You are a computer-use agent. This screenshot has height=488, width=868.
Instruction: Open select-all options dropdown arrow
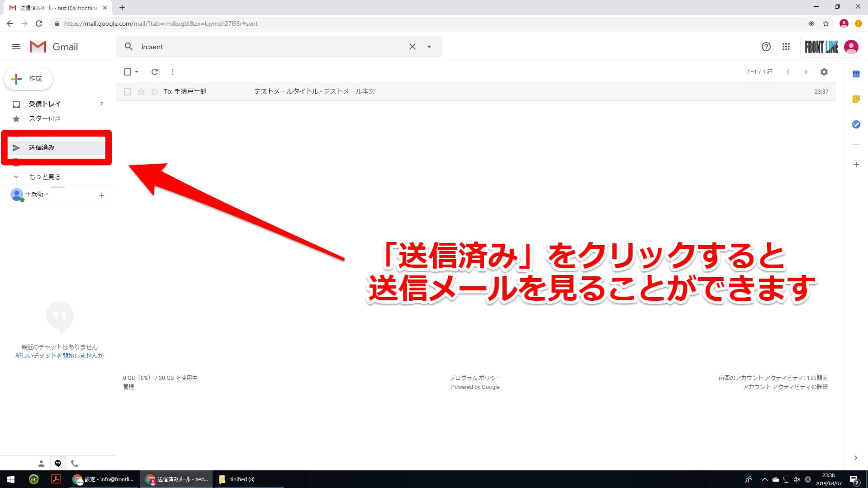click(137, 72)
